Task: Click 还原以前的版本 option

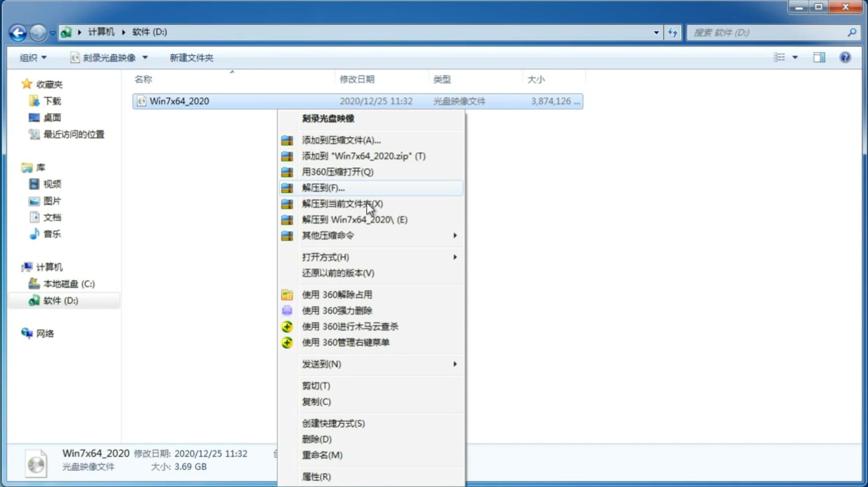Action: [338, 273]
